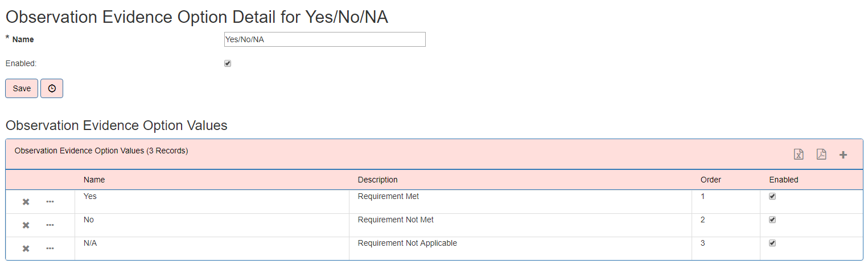
Task: Delete the Yes row with X icon
Action: pos(26,202)
